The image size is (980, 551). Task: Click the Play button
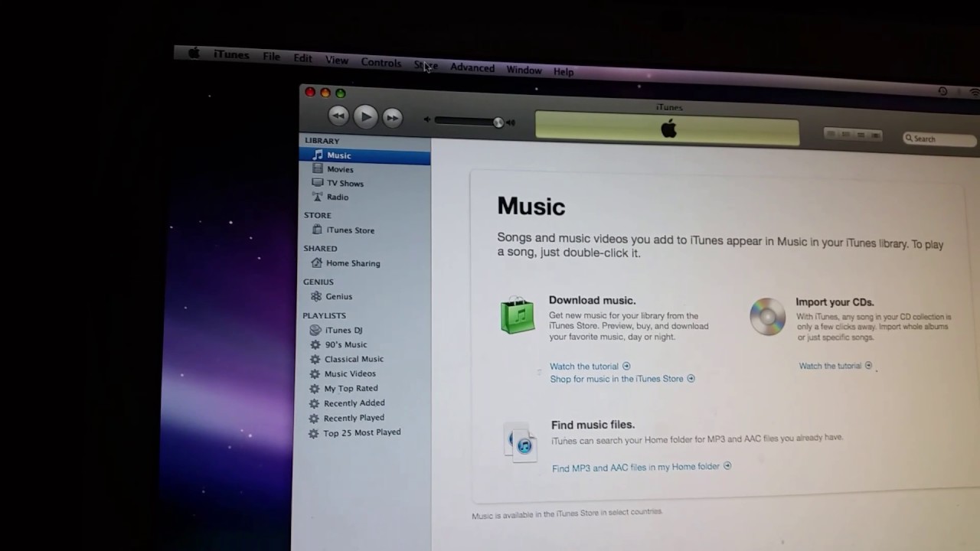[365, 116]
